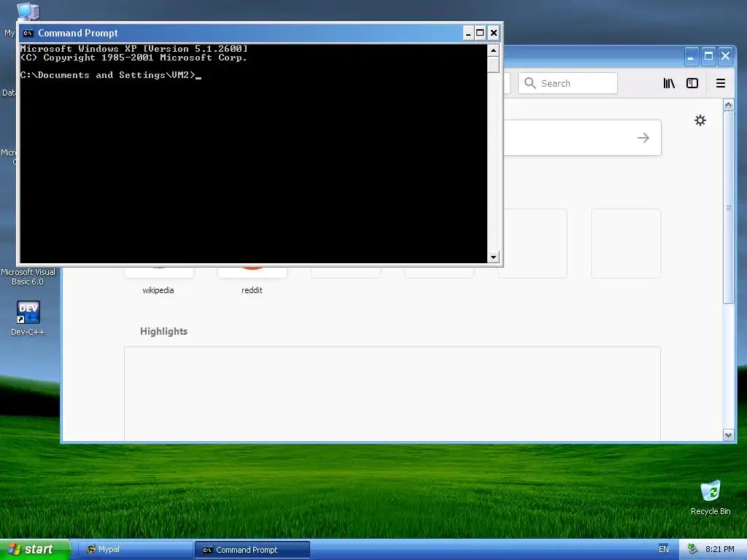Viewport: 747px width, 560px height.
Task: Click Mypal page scrollbar down arrow
Action: click(728, 435)
